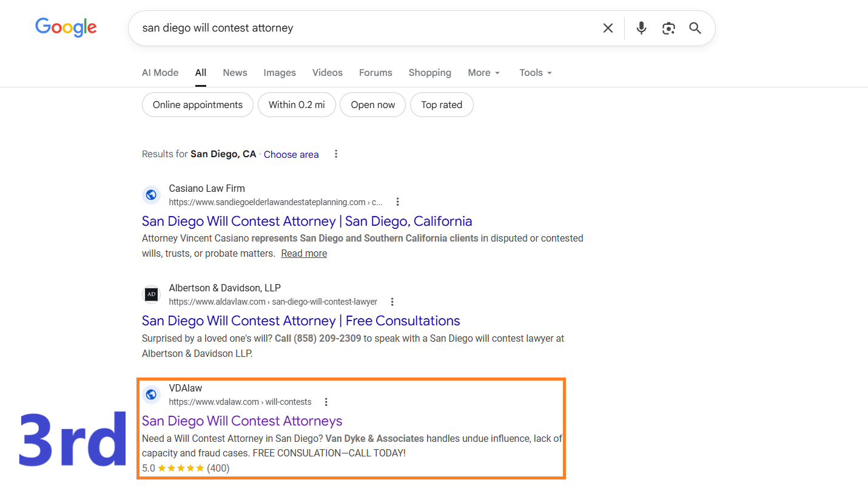Click the 5.0 star rating (400)
This screenshot has width=868, height=488.
tap(186, 468)
